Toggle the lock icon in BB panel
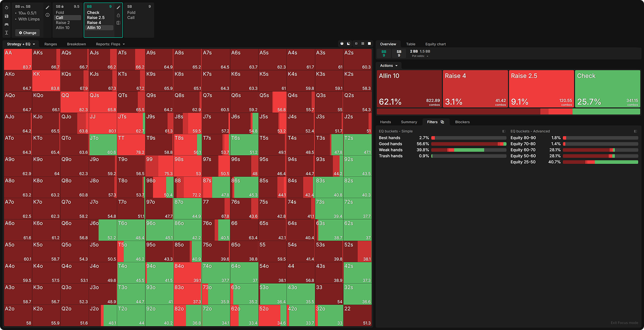Image resolution: width=644 pixels, height=330 pixels. click(x=118, y=15)
